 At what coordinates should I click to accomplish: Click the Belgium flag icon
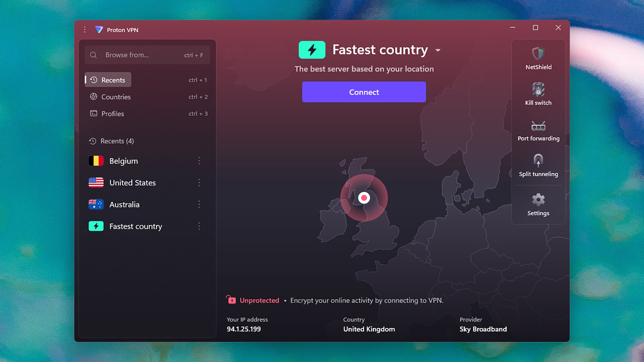click(96, 161)
